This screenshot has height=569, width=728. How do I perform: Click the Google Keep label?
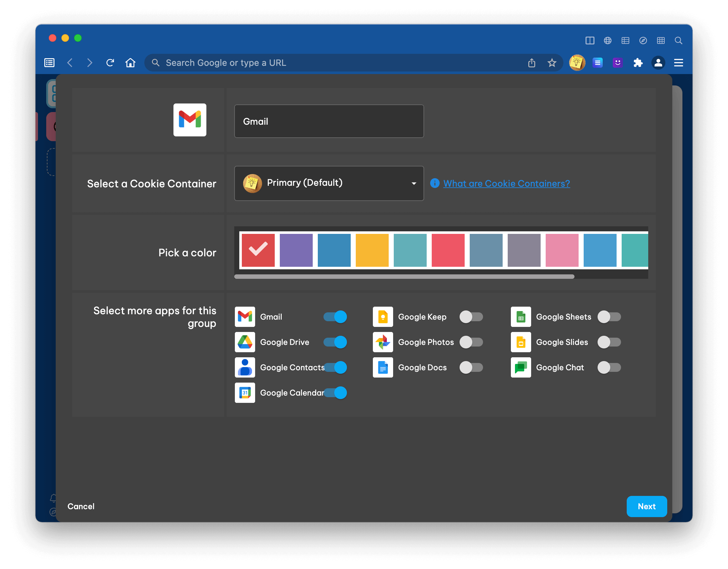point(422,317)
